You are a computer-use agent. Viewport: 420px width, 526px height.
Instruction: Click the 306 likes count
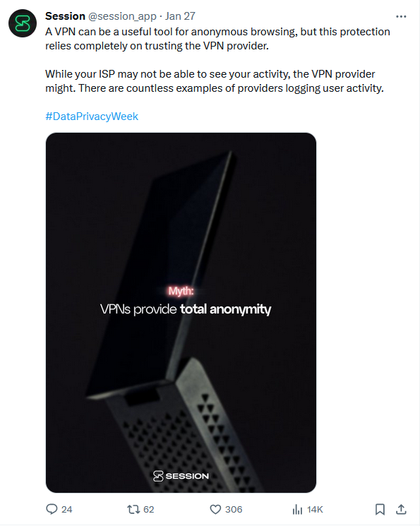[x=234, y=510]
